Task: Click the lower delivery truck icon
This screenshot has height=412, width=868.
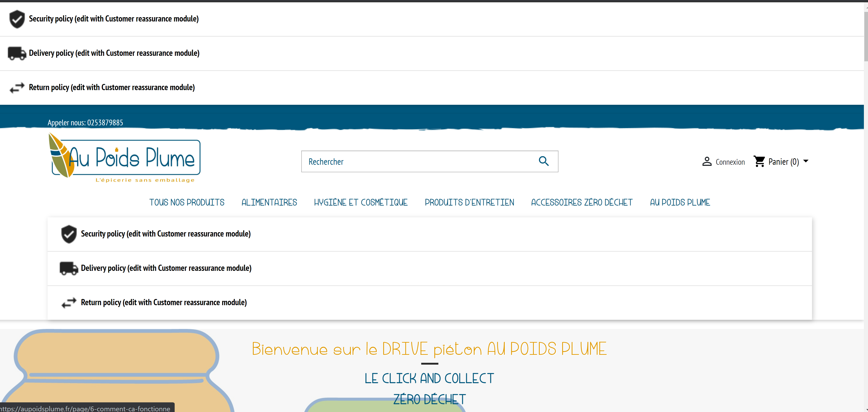Action: [69, 268]
